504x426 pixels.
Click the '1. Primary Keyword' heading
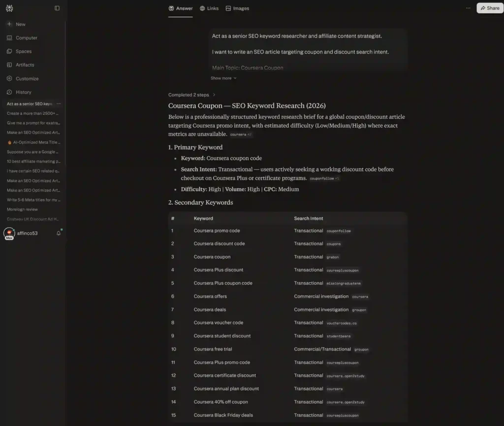(195, 147)
